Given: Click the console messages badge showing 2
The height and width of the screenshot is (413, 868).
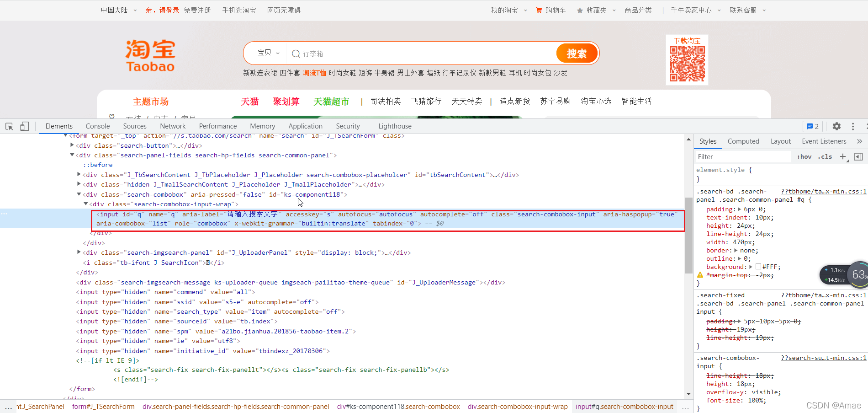Looking at the screenshot, I should 812,127.
